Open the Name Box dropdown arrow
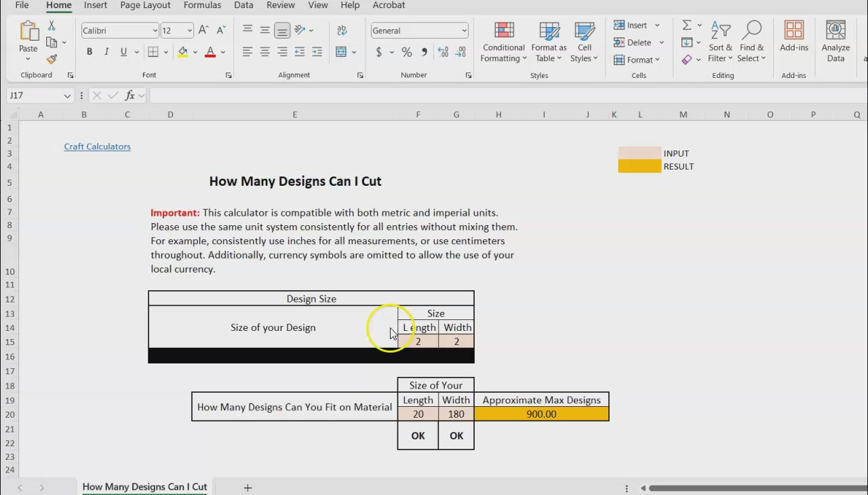868x495 pixels. (67, 96)
